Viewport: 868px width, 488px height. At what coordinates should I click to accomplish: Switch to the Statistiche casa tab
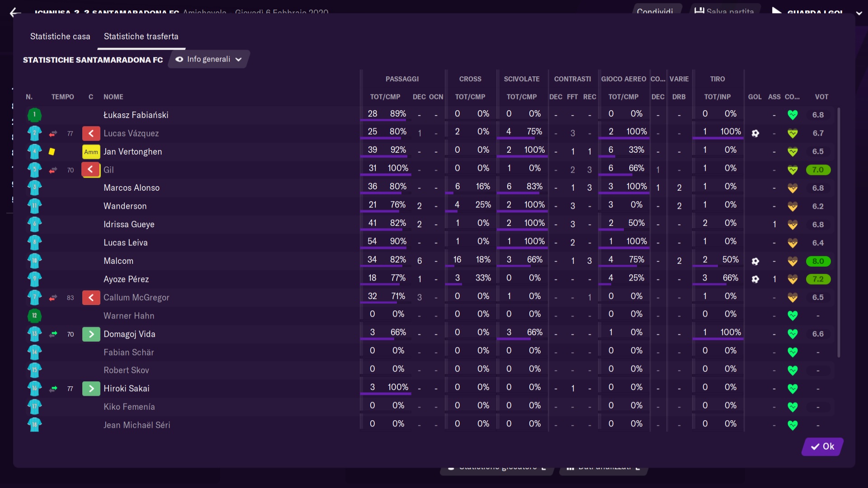coord(60,37)
